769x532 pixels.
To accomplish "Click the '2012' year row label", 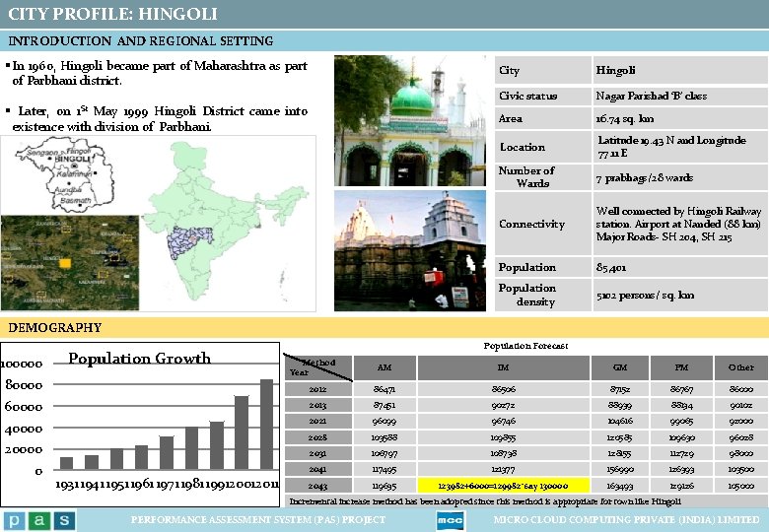I will point(317,389).
